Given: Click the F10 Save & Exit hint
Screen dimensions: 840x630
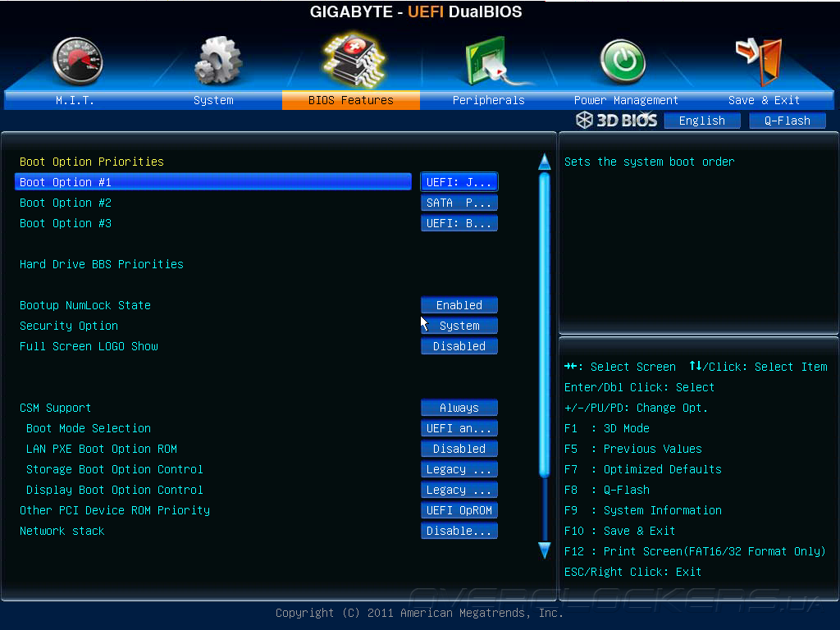Looking at the screenshot, I should click(619, 531).
